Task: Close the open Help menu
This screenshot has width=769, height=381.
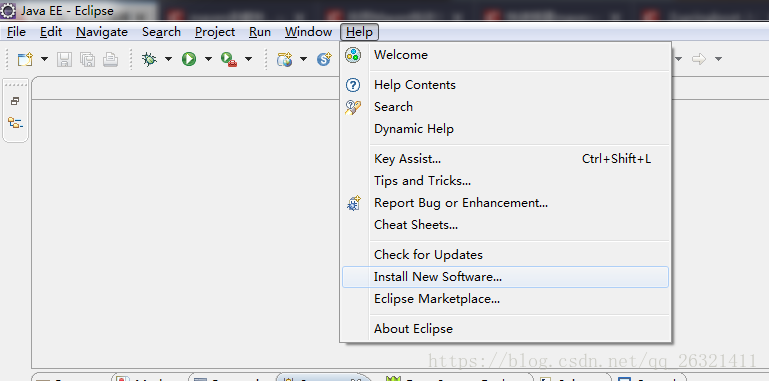Action: [x=359, y=32]
